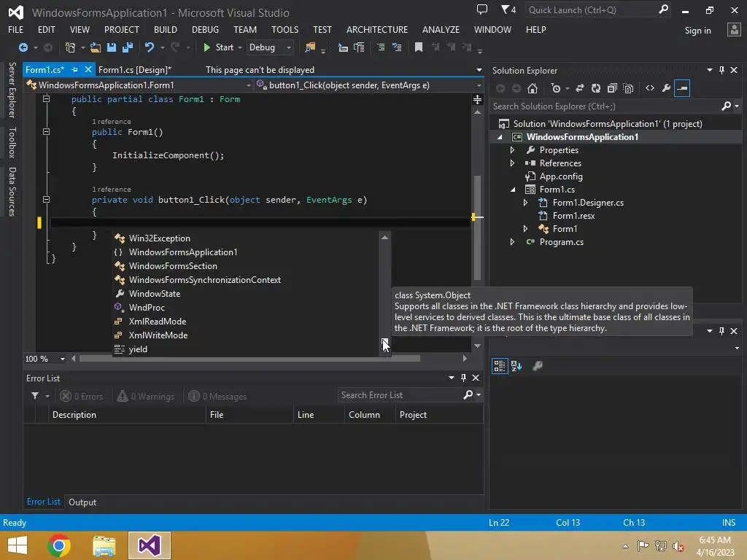
Task: Open the DEBUG menu
Action: point(205,29)
